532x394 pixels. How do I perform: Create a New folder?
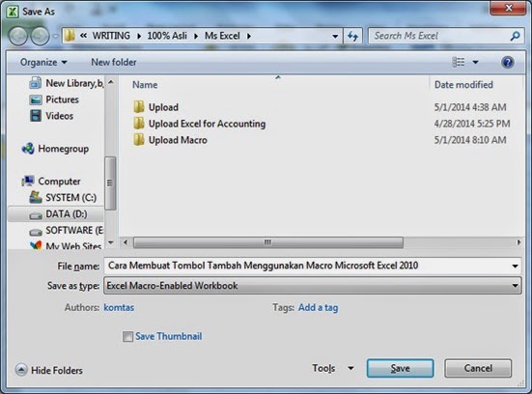click(x=114, y=62)
